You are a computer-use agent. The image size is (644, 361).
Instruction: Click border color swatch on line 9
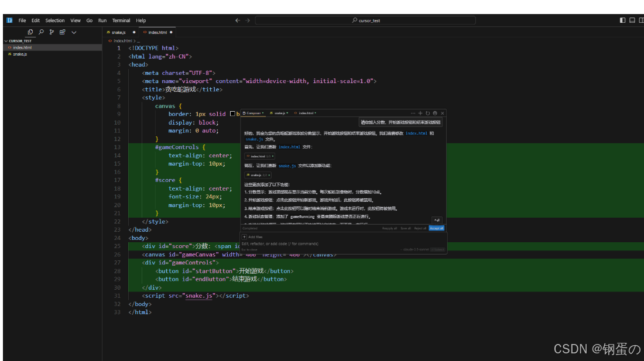pyautogui.click(x=232, y=114)
